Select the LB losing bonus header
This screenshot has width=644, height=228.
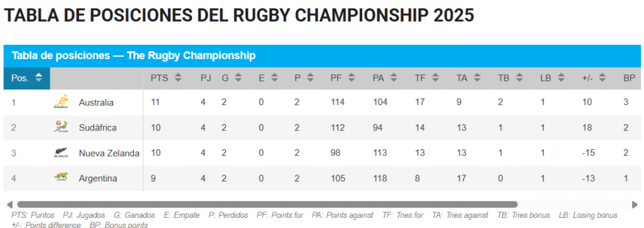coord(552,77)
